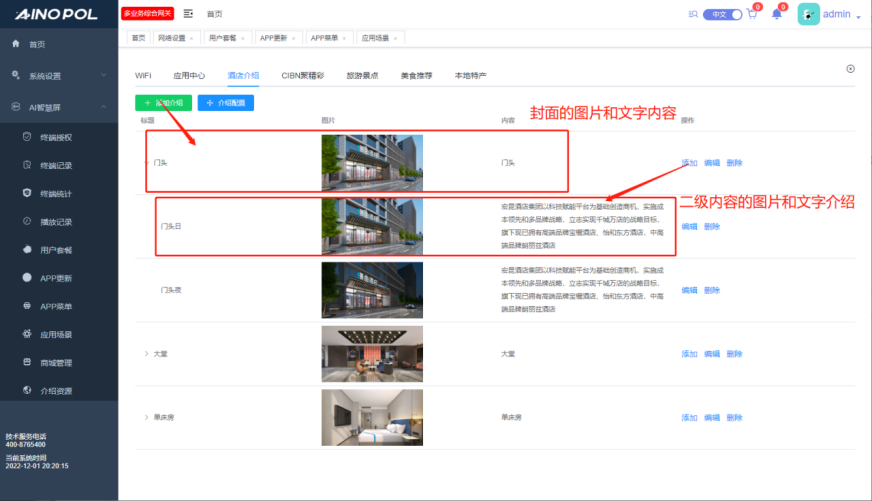Expand the 系统设置 sidebar menu
This screenshot has height=501, width=872.
tap(104, 75)
